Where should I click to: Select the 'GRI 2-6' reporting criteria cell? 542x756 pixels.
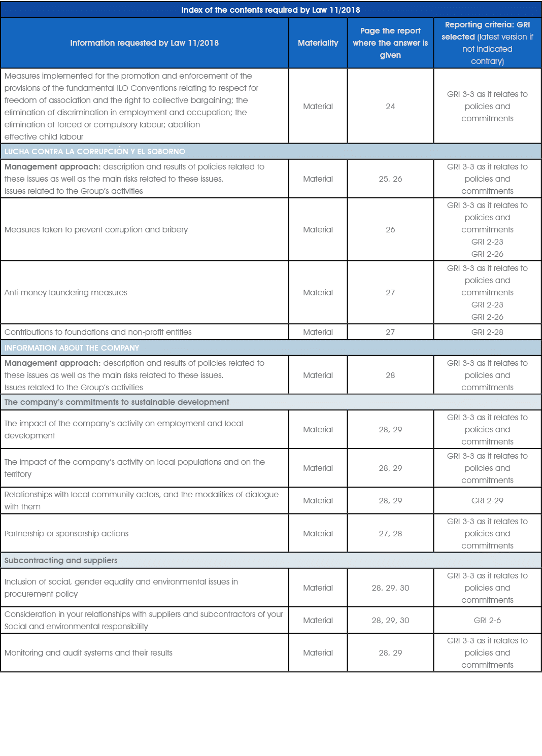pos(487,620)
